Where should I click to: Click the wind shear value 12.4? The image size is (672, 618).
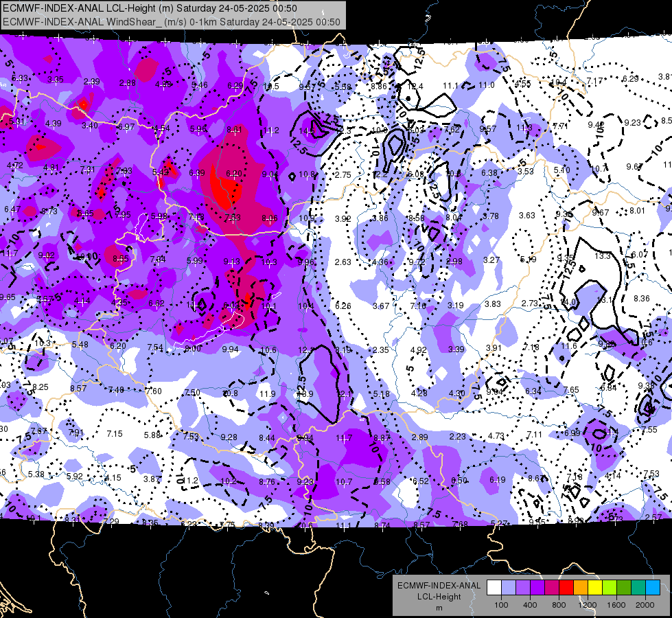coord(415,87)
